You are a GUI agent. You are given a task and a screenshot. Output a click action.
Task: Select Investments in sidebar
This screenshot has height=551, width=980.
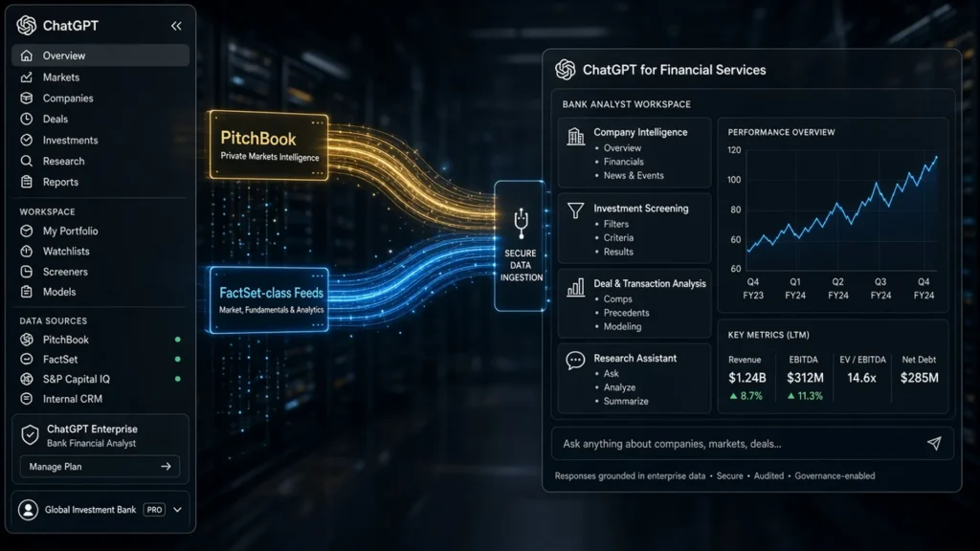(x=71, y=140)
